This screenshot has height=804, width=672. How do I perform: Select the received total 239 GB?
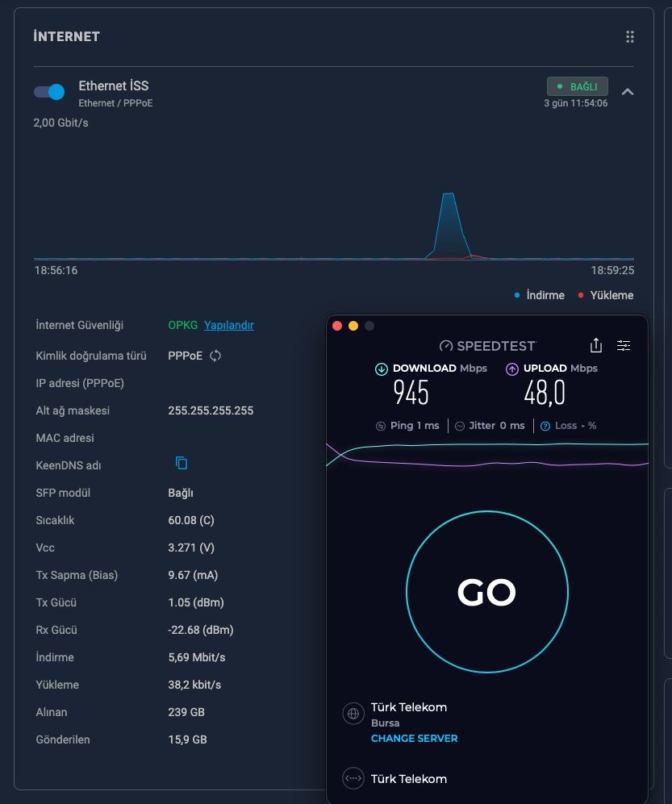point(186,712)
